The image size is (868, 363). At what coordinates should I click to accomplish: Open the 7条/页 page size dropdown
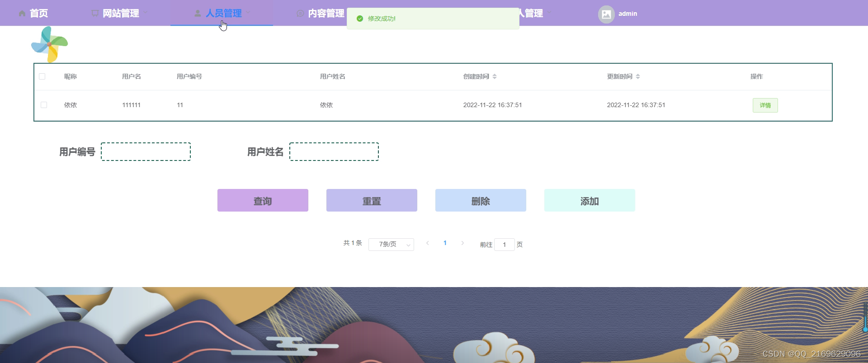(x=391, y=245)
